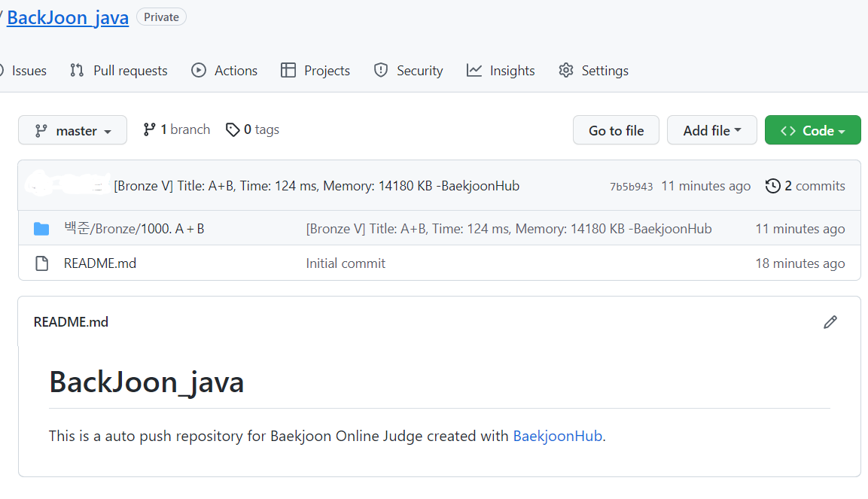Click the commit history clock icon
This screenshot has width=868, height=499.
click(x=773, y=186)
